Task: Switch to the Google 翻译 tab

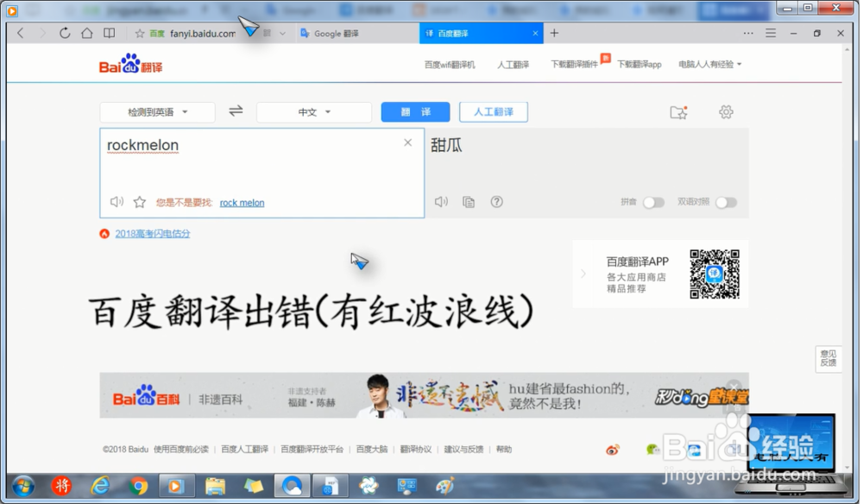Action: coord(337,34)
